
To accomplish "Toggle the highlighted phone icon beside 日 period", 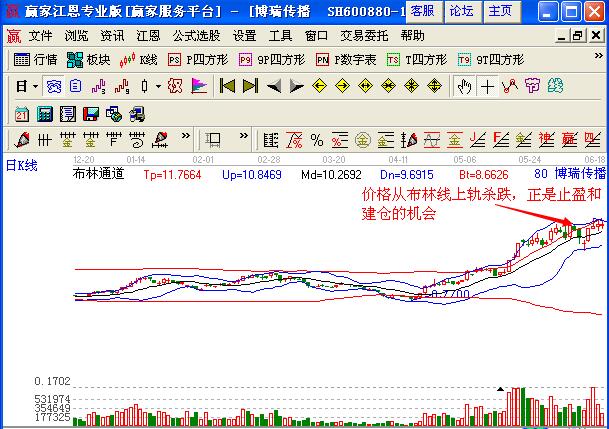I will [54, 86].
